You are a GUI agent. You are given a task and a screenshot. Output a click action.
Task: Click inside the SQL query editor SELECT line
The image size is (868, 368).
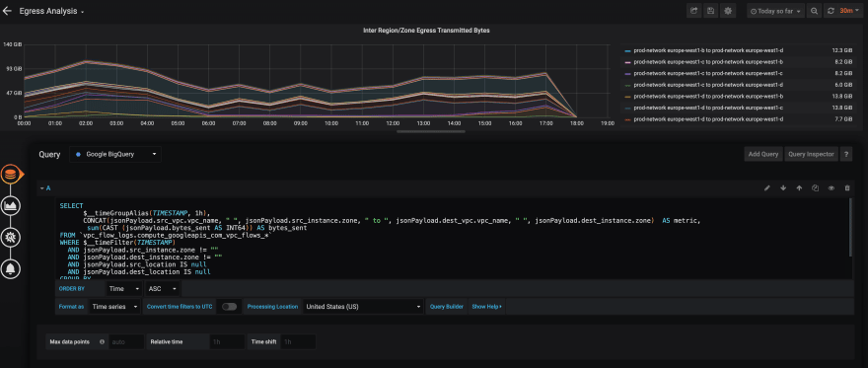(x=71, y=206)
